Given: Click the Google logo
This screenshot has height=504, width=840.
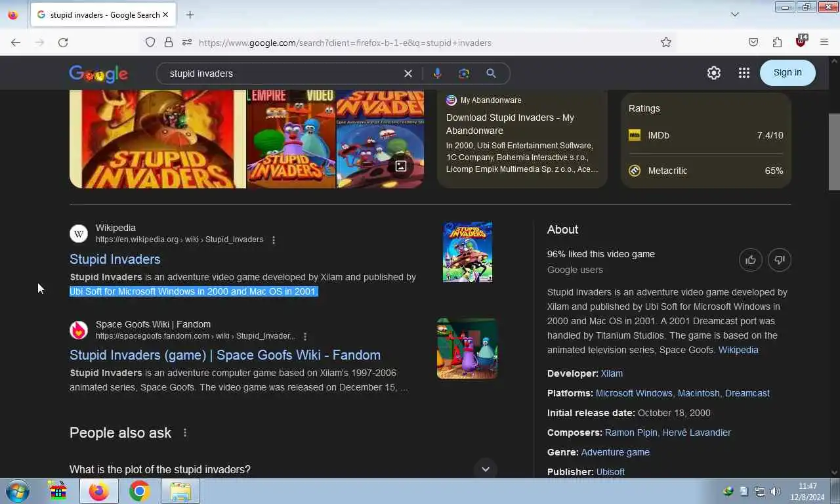Looking at the screenshot, I should pos(98,73).
